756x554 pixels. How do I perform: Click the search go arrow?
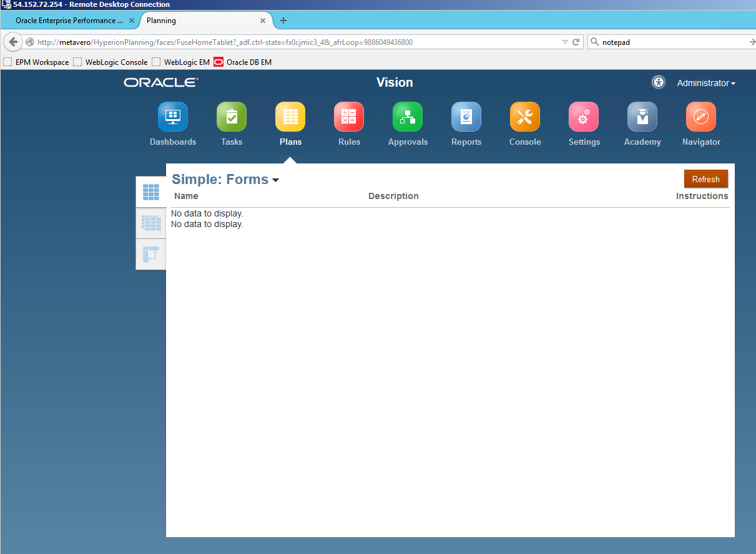point(752,42)
